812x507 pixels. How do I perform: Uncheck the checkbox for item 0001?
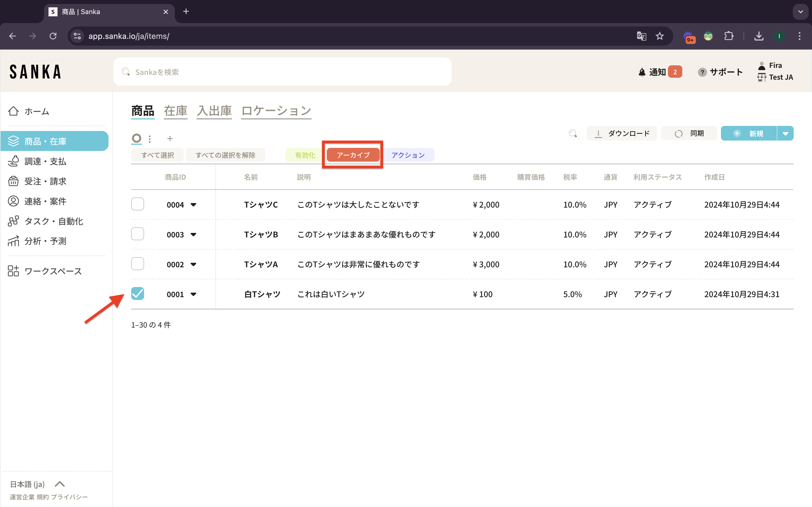138,293
